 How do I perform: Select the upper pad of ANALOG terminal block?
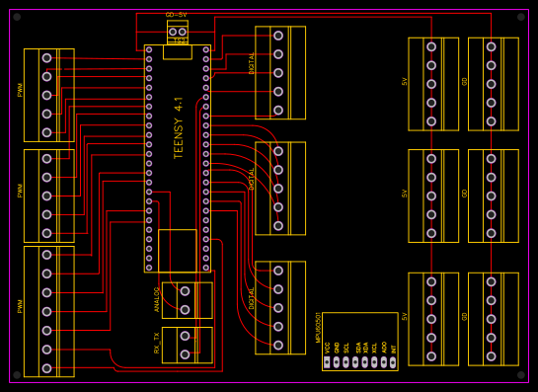coord(185,291)
